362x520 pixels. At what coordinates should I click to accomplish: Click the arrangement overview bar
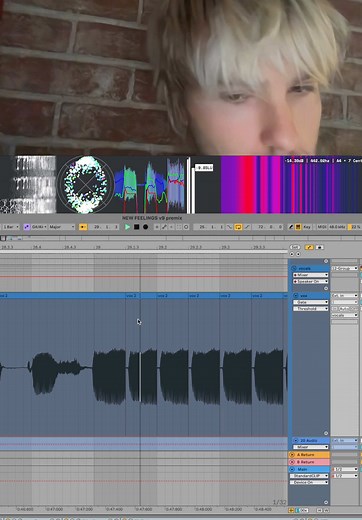(181, 238)
